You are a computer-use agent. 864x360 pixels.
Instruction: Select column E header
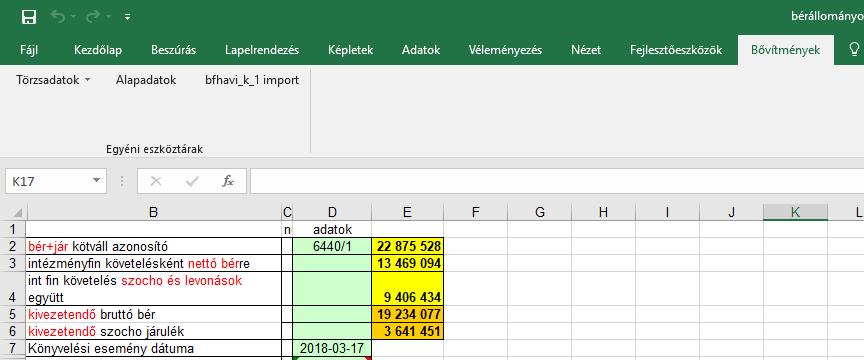tap(408, 212)
